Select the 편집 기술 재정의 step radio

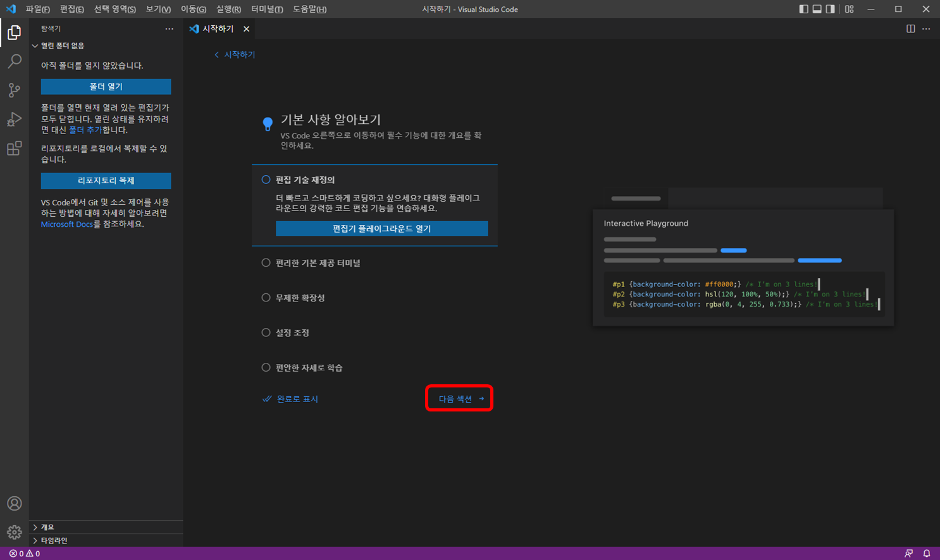pyautogui.click(x=266, y=180)
